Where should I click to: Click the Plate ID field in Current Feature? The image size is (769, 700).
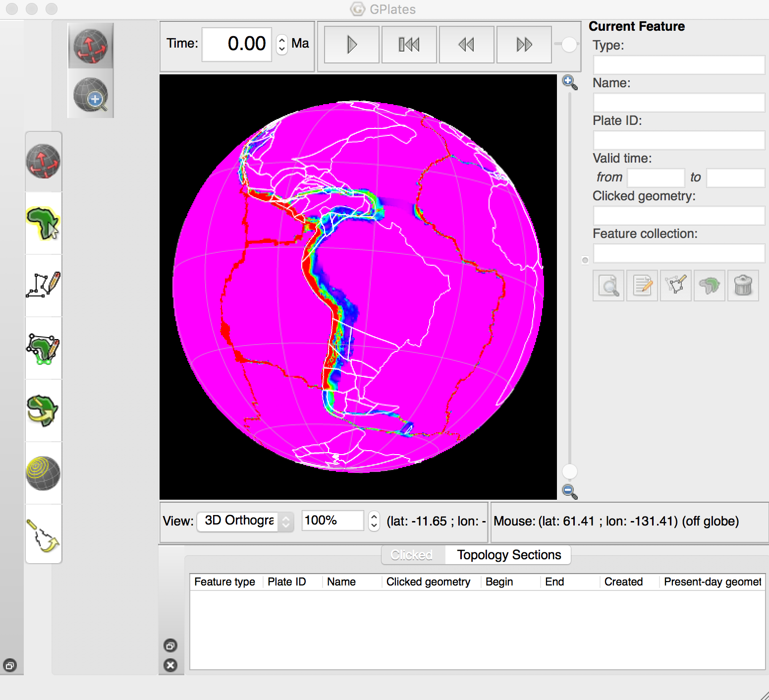tap(679, 140)
